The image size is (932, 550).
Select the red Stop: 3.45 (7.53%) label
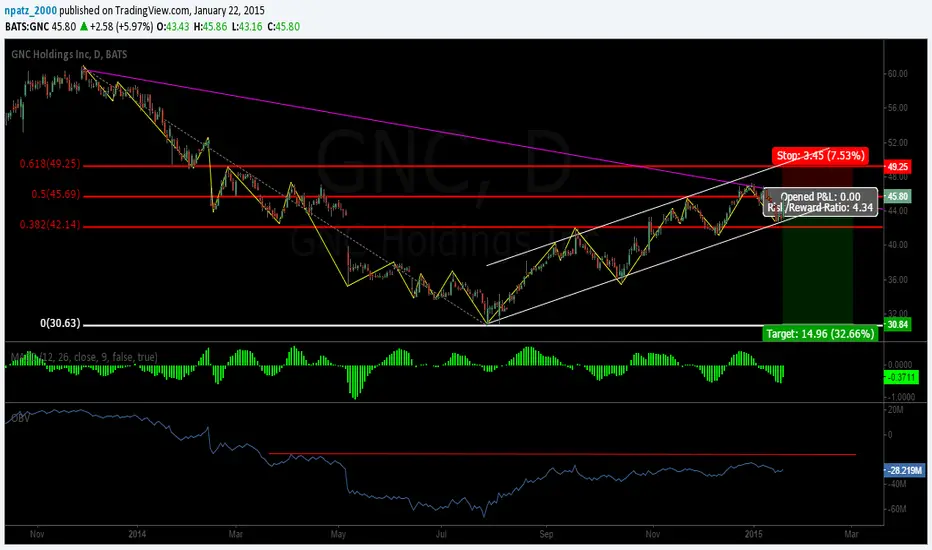[x=820, y=155]
